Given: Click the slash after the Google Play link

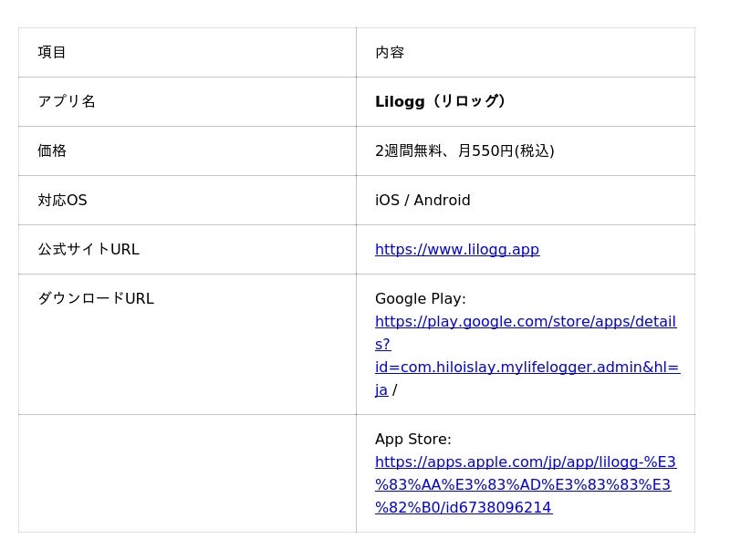Looking at the screenshot, I should (x=394, y=390).
